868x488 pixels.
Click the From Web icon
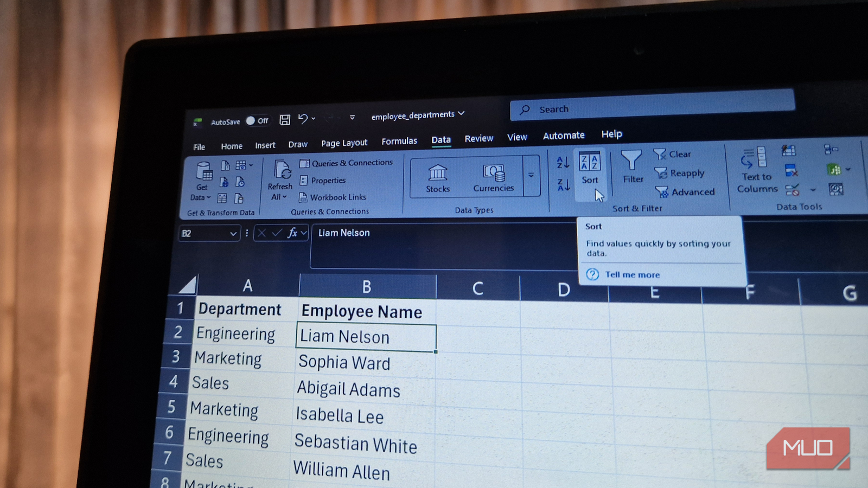224,182
